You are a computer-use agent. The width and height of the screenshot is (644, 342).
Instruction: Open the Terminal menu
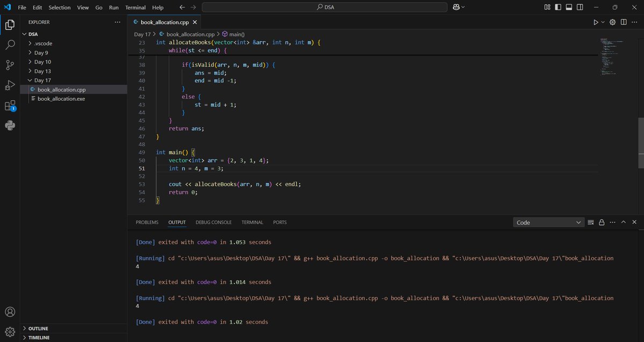[135, 8]
